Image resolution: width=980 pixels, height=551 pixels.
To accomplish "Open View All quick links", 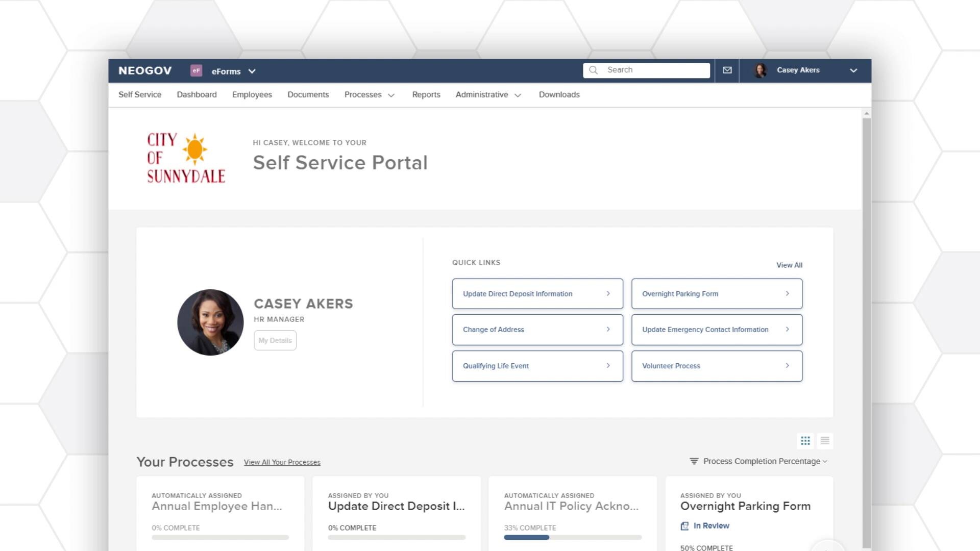I will [x=789, y=265].
